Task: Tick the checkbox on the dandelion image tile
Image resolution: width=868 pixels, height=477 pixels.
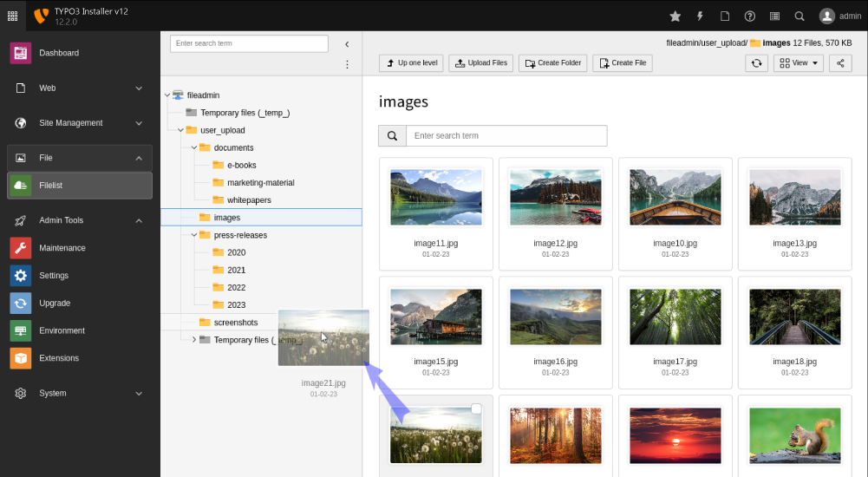Action: [x=476, y=409]
